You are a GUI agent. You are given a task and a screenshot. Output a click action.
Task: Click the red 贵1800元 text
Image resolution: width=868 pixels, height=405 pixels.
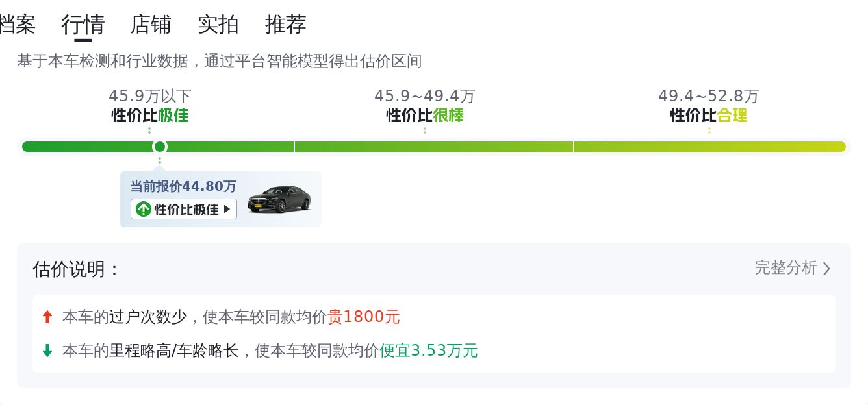click(364, 317)
